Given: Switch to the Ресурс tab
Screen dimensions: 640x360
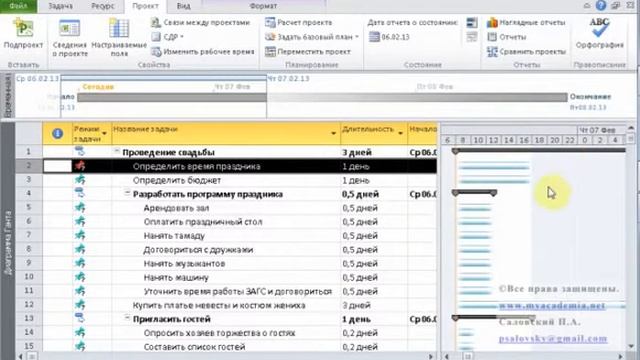Looking at the screenshot, I should click(x=102, y=6).
